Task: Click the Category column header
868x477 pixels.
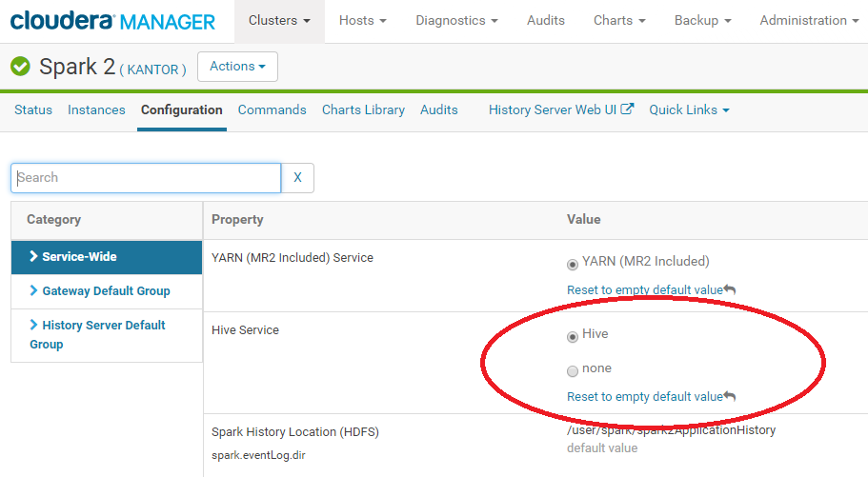Action: point(53,219)
